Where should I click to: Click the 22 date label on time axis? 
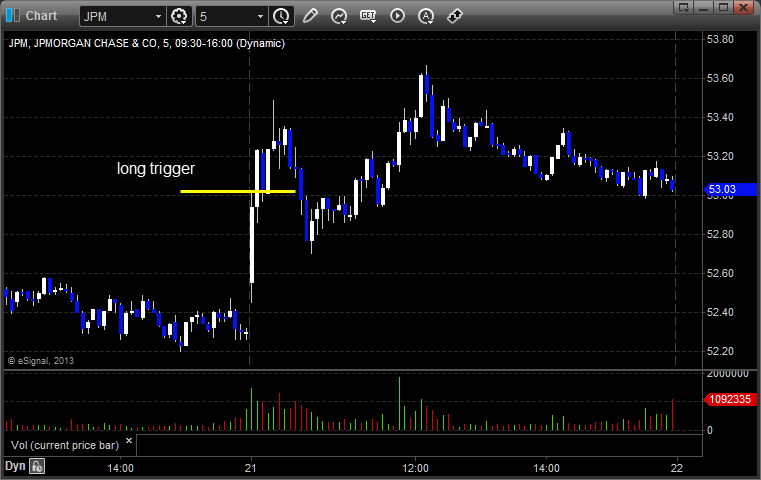677,468
